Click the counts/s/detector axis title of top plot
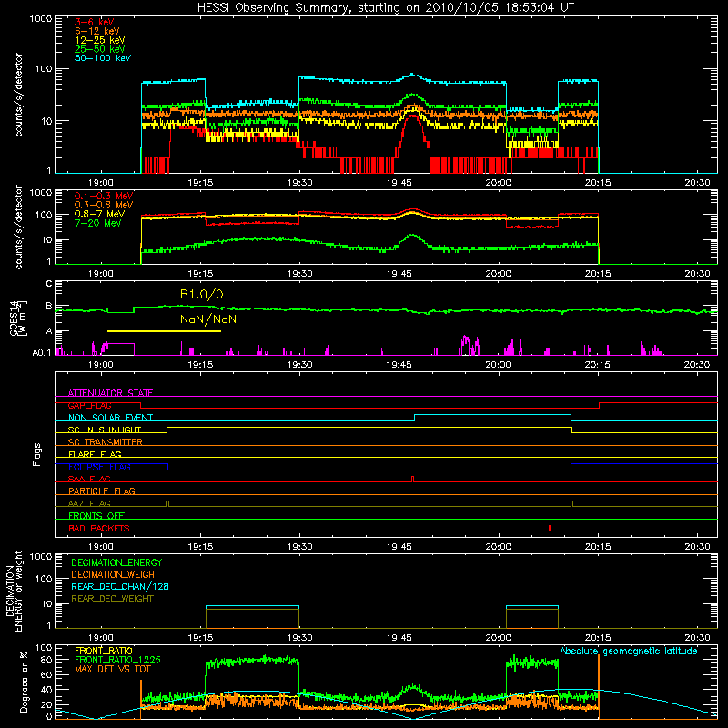 tap(18, 95)
